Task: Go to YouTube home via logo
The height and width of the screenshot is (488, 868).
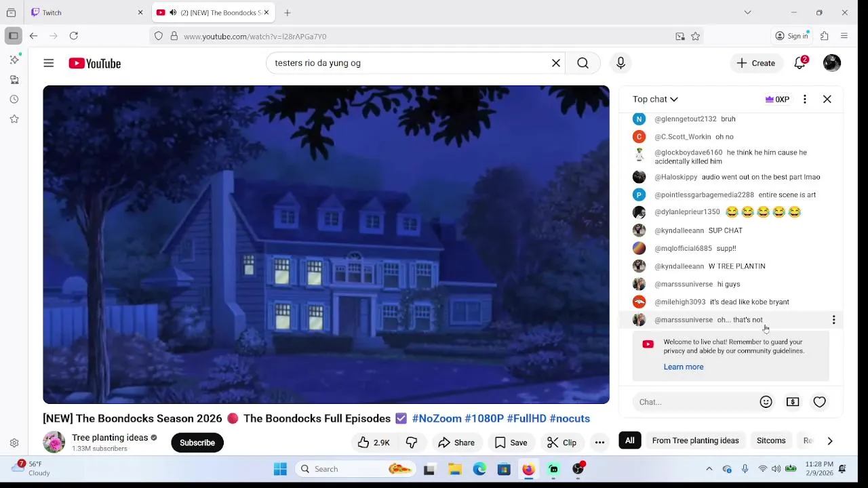Action: 94,63
